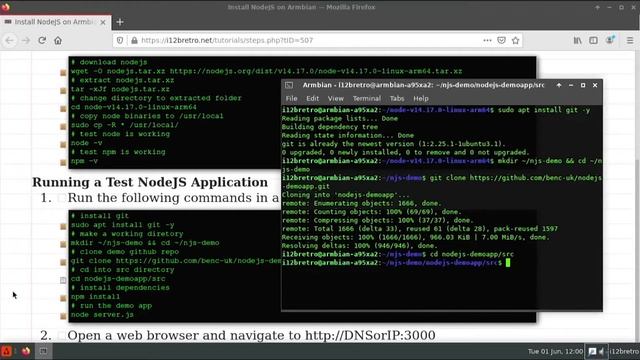Close the Install NodeJS on Armbian tab
The height and width of the screenshot is (360, 640).
coord(103,22)
